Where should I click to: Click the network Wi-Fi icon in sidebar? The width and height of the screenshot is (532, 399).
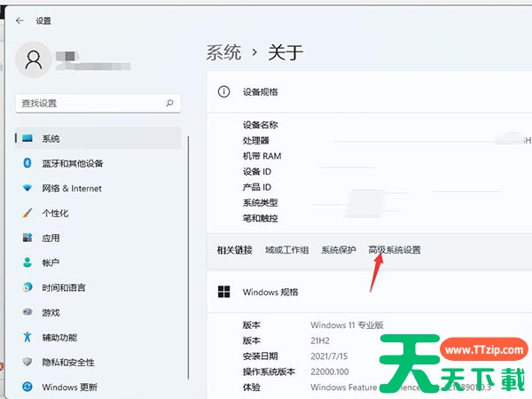pos(27,188)
